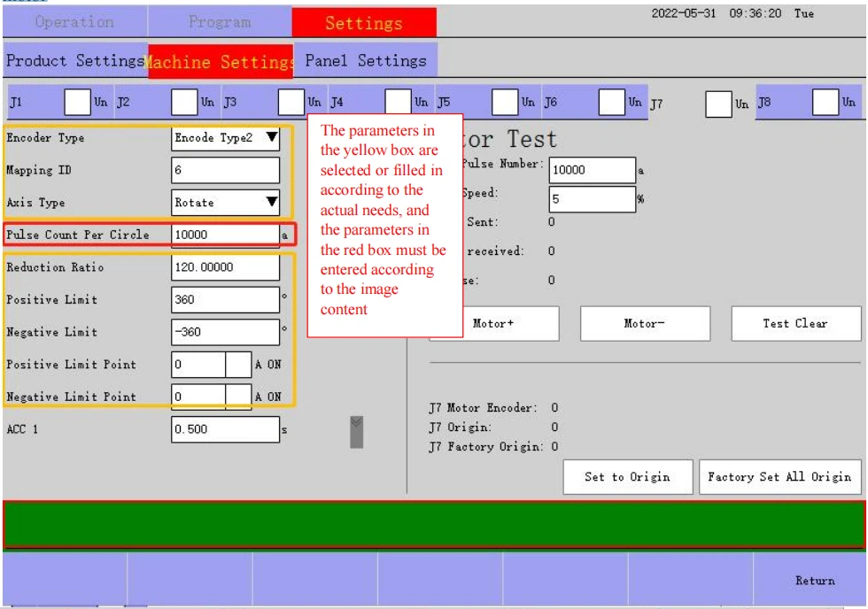Click the Test Clear button

[x=795, y=324]
